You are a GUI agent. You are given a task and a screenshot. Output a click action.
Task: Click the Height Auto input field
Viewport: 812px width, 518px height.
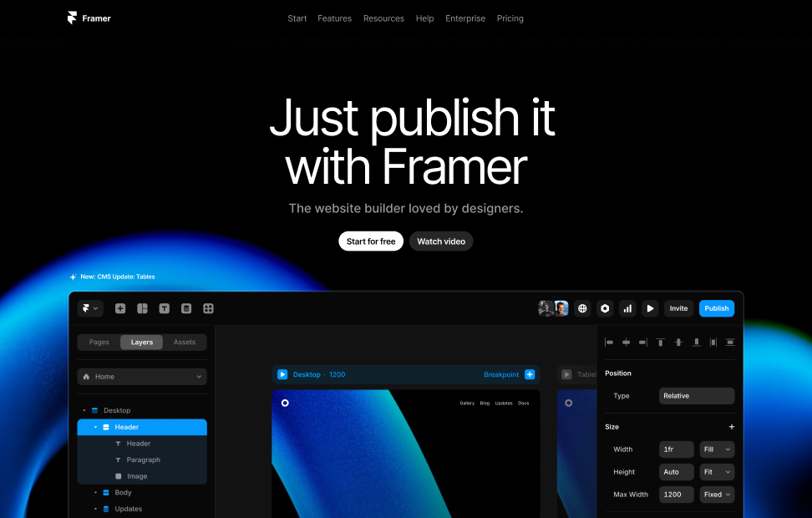pos(677,472)
